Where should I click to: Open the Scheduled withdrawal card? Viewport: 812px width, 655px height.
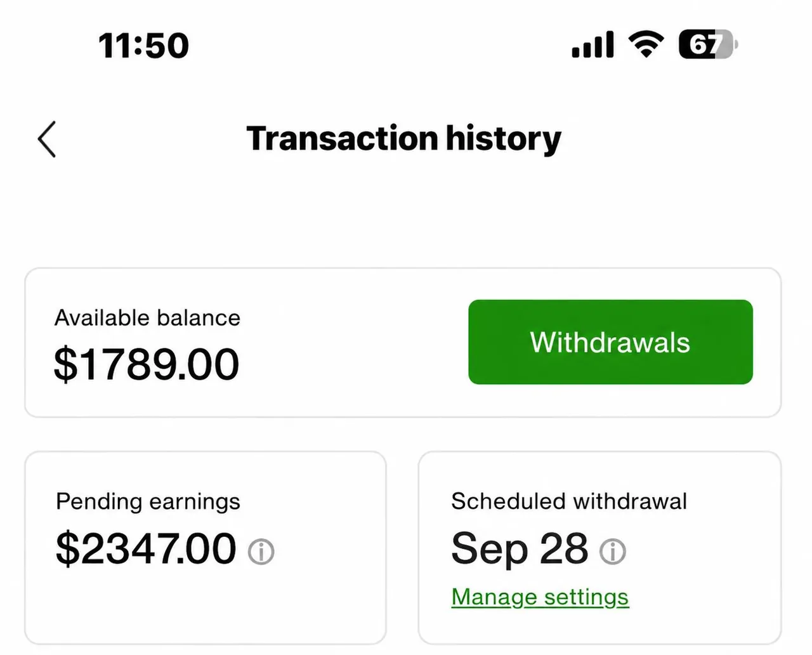pyautogui.click(x=600, y=548)
